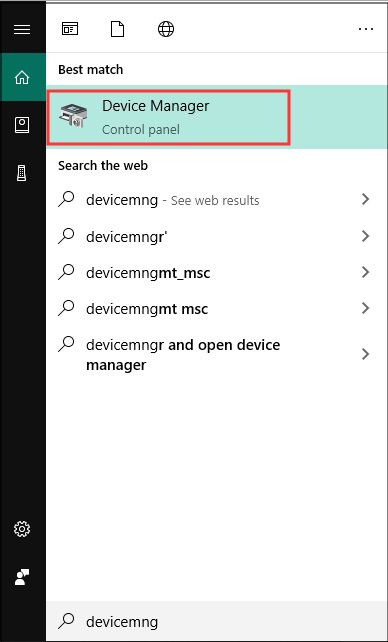The height and width of the screenshot is (642, 388).
Task: Expand the arrow beside devicemngr' suggestion
Action: (x=365, y=236)
